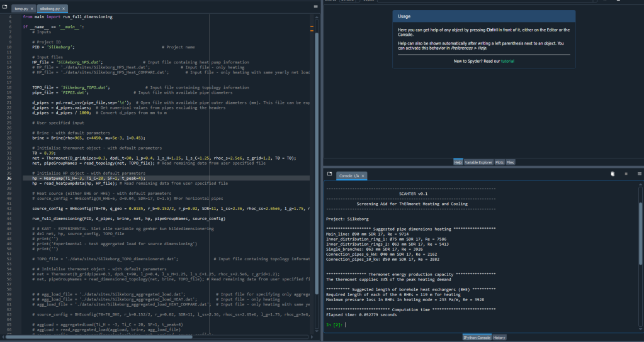The height and width of the screenshot is (342, 644).
Task: Click the editor vertical scrollbar
Action: (317, 164)
